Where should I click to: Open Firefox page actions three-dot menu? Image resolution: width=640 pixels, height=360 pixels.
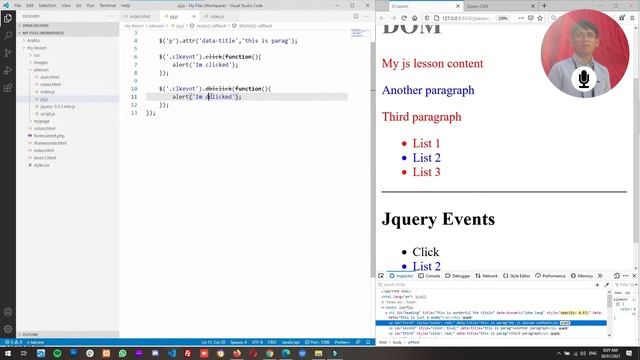pyautogui.click(x=521, y=18)
